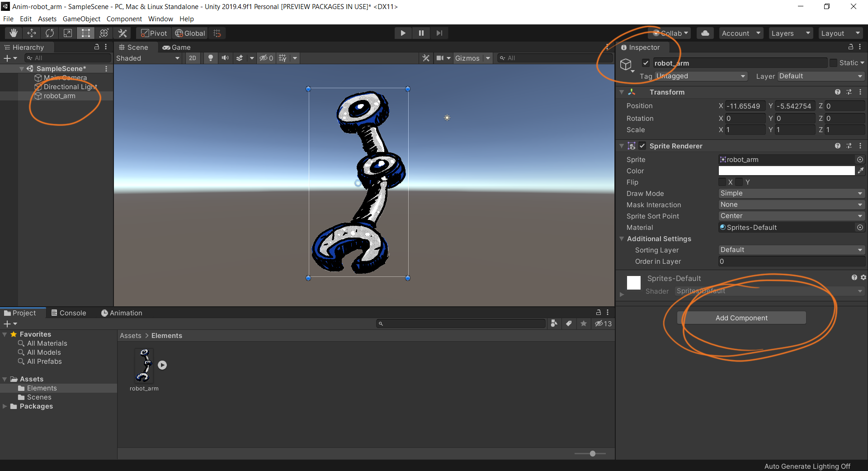868x471 pixels.
Task: Mute scene audio with speaker icon
Action: pos(225,58)
